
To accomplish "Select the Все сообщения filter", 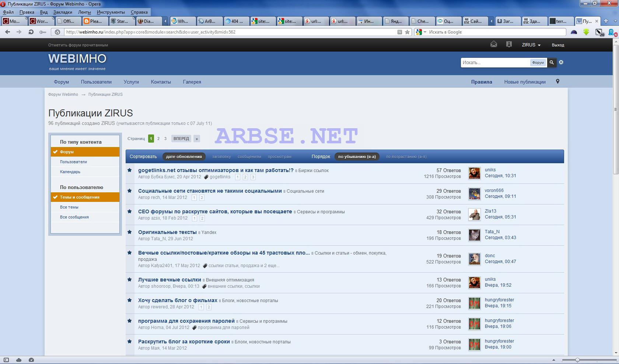I will pos(85,217).
